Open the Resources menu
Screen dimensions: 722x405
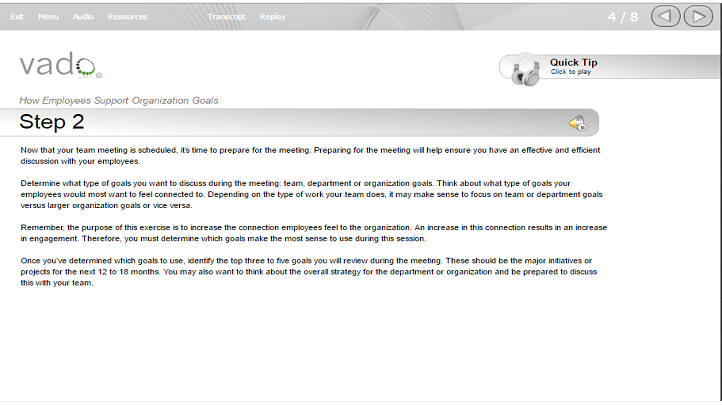(128, 17)
